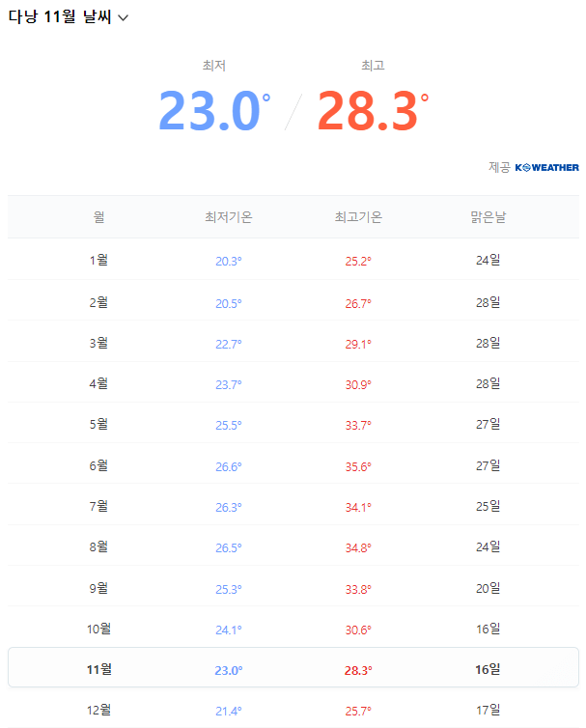Click the 맑은날 column header
This screenshot has width=586, height=728.
[488, 217]
